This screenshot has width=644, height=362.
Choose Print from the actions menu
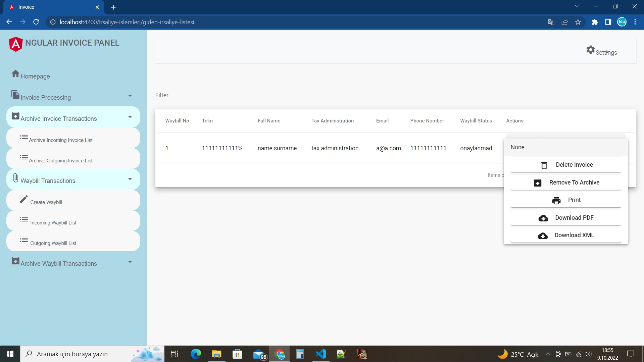click(566, 200)
